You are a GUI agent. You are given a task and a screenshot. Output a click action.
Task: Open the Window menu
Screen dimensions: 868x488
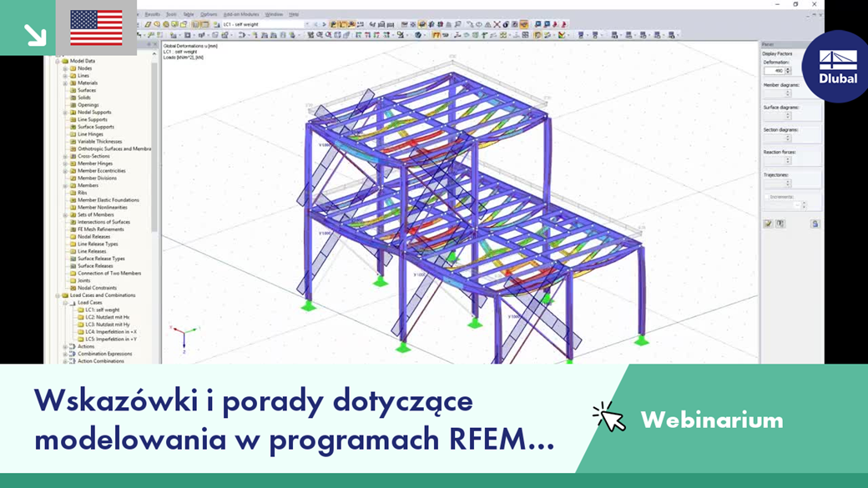click(274, 14)
